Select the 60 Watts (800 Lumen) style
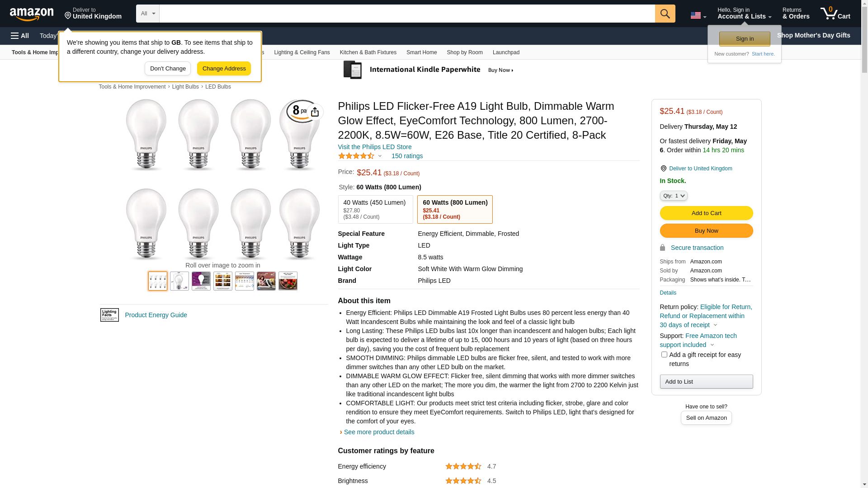This screenshot has height=488, width=868. pos(454,209)
